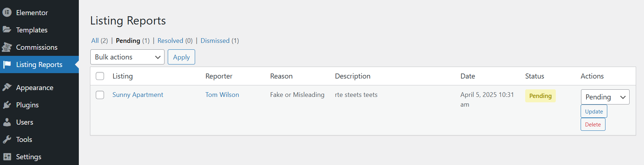Click the Appearance paintbrush icon

[x=7, y=87]
